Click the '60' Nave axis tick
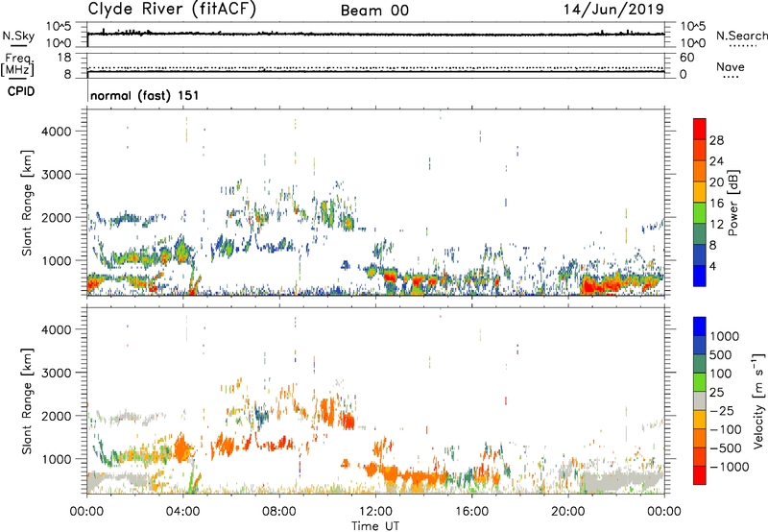Image resolution: width=768 pixels, height=532 pixels. (687, 58)
